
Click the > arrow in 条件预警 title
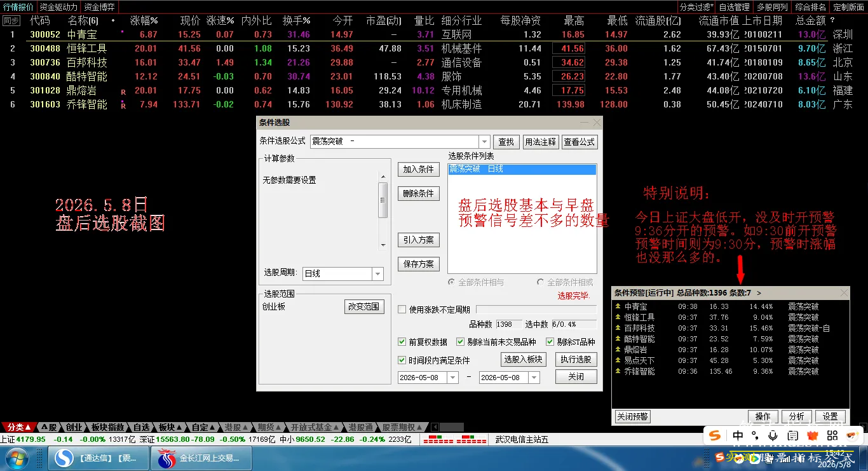[759, 293]
